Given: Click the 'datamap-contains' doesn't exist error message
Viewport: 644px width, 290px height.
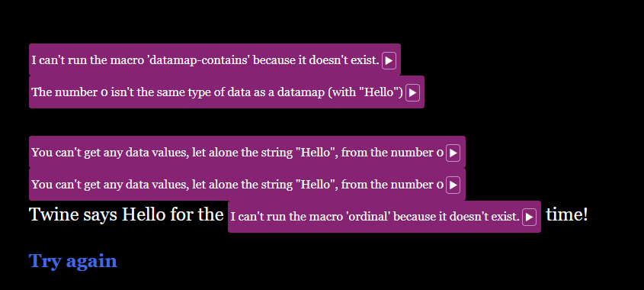Looking at the screenshot, I should 205,60.
